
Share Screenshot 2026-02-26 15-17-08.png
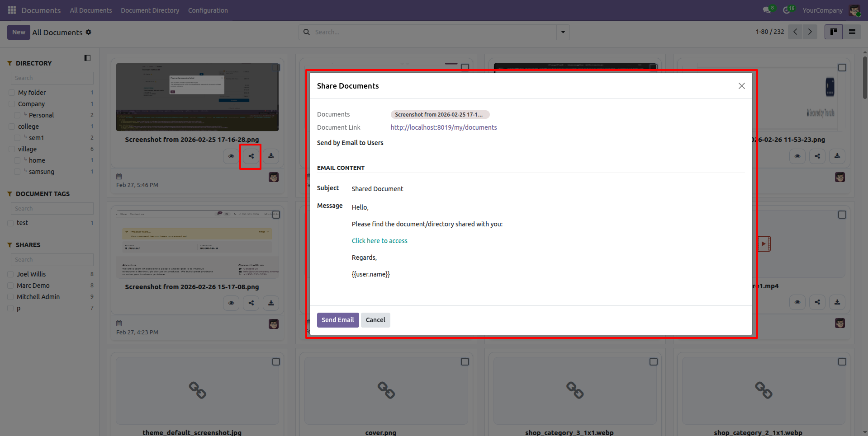click(251, 303)
